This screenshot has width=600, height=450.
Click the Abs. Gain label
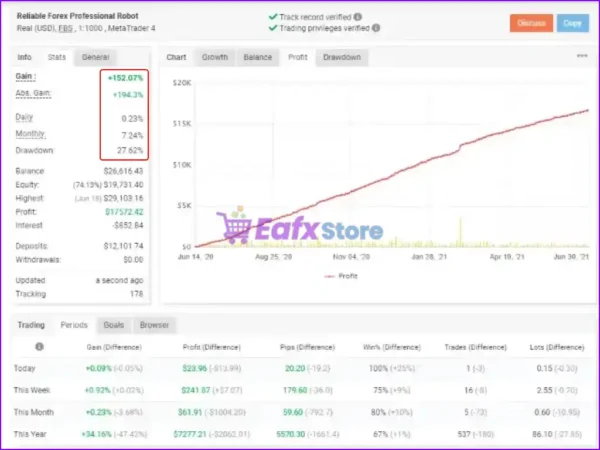[33, 93]
